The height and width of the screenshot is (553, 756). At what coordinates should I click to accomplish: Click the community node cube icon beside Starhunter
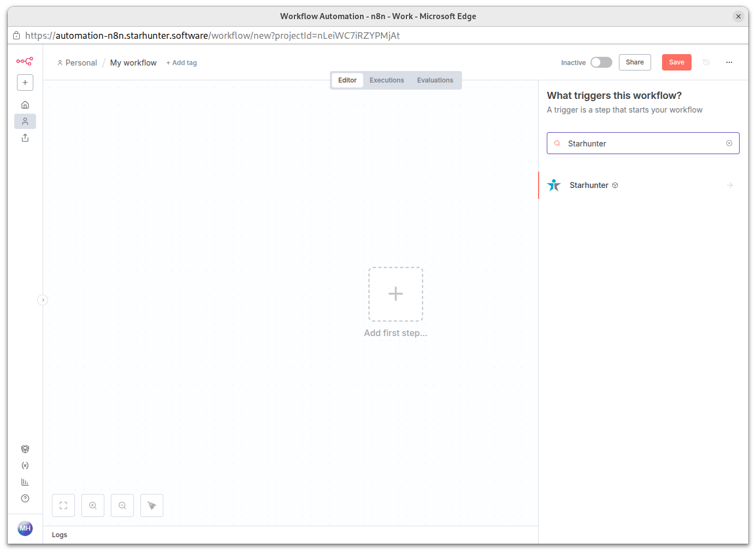click(x=615, y=186)
